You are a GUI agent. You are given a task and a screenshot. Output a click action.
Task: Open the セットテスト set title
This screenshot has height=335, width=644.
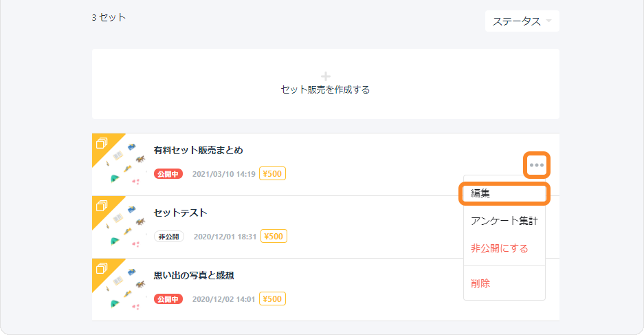(x=180, y=213)
